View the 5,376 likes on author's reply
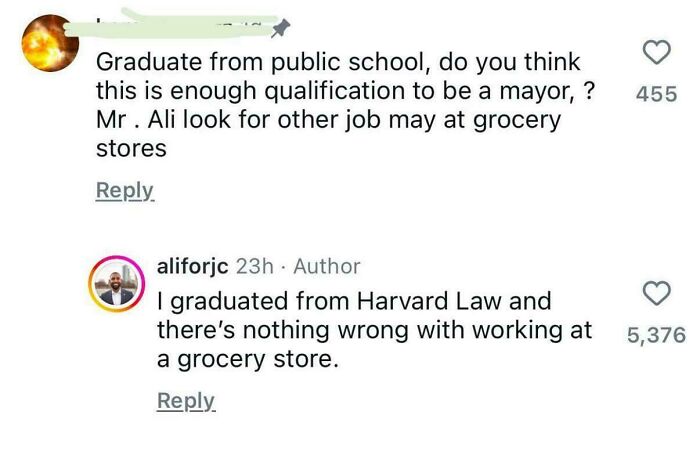 coord(656,336)
